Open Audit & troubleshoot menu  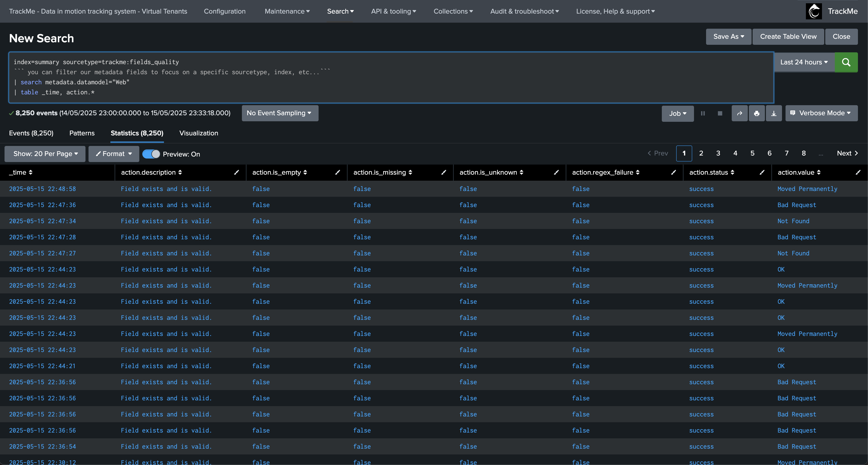(x=525, y=11)
